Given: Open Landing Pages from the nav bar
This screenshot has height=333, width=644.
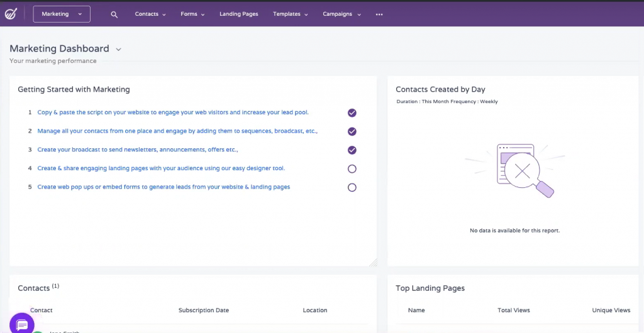Looking at the screenshot, I should [238, 14].
